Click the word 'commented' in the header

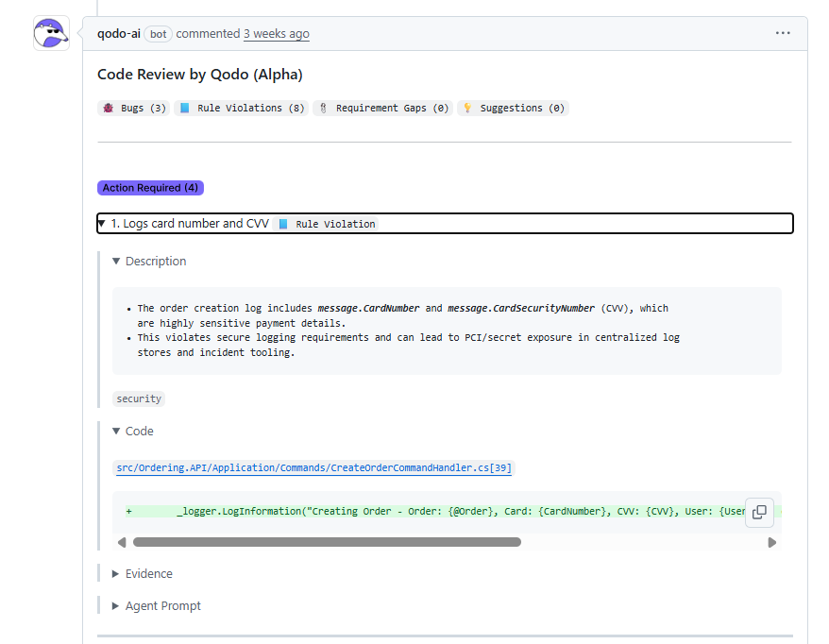pyautogui.click(x=208, y=34)
